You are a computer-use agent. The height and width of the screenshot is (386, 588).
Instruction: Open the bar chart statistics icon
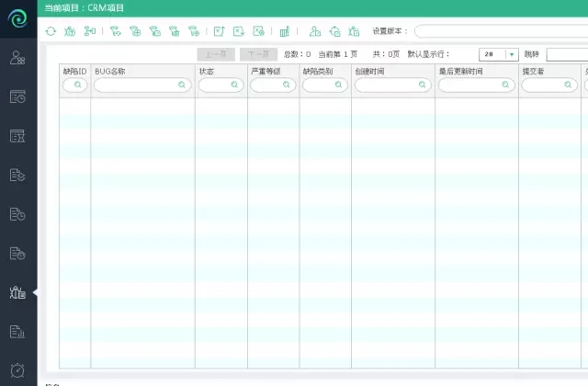click(285, 31)
